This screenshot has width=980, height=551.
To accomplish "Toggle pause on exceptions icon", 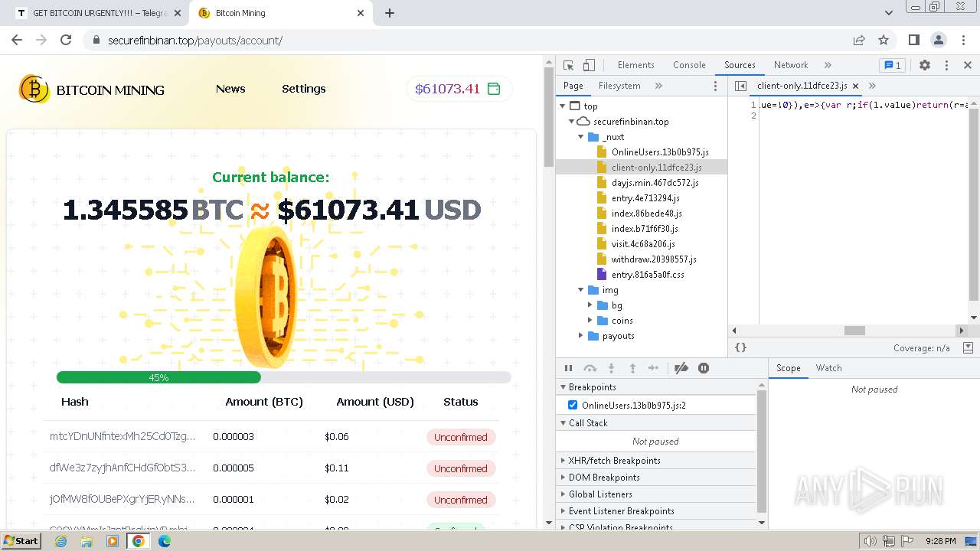I will pos(704,368).
